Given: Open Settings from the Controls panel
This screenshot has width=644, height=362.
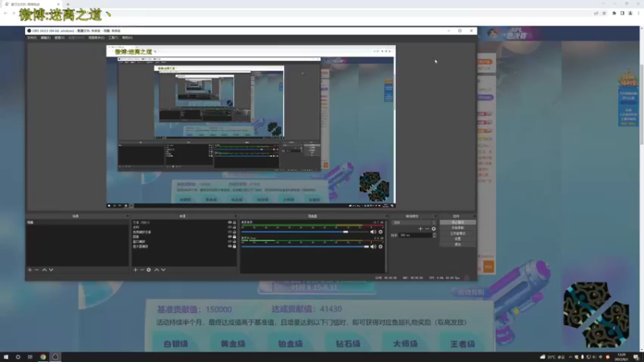Looking at the screenshot, I should (458, 239).
